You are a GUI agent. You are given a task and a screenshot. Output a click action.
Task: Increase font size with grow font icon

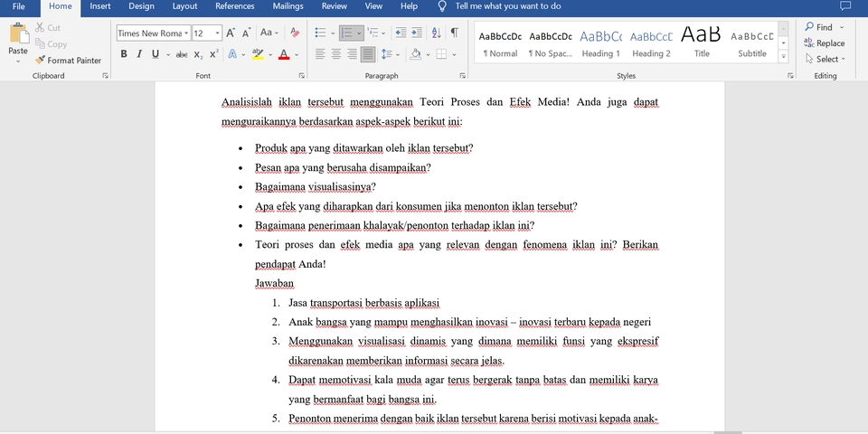click(231, 33)
